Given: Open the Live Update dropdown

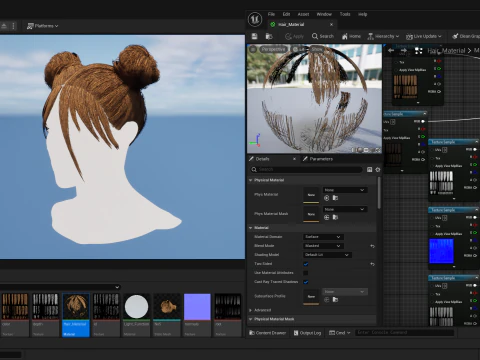Looking at the screenshot, I should tap(424, 36).
